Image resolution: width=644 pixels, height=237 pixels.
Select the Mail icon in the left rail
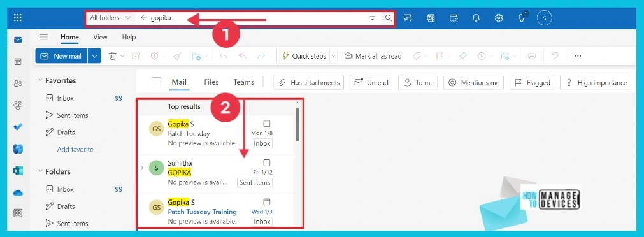tap(18, 40)
